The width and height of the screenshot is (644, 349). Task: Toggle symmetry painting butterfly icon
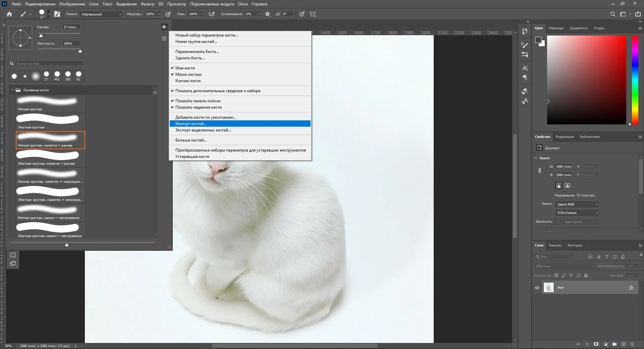[x=313, y=14]
